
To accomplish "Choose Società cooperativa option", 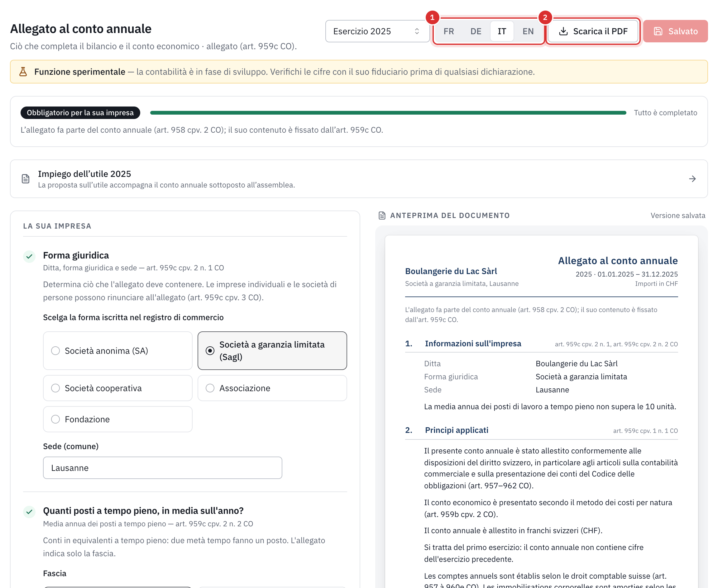I will [117, 388].
